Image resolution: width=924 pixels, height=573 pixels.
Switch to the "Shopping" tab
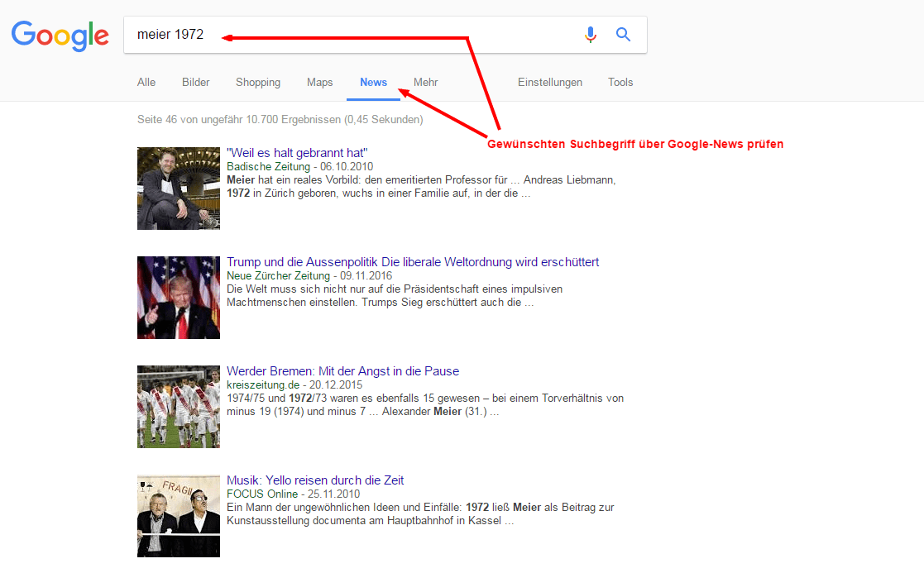click(257, 82)
